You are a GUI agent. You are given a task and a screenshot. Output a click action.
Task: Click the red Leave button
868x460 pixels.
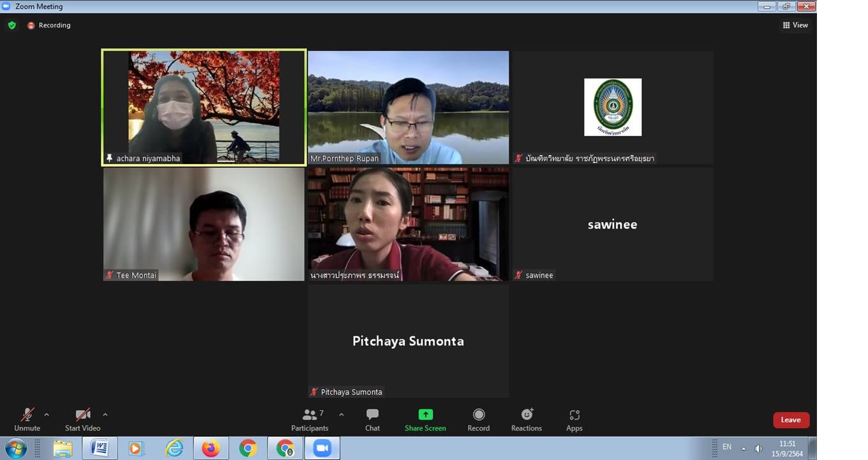(791, 420)
